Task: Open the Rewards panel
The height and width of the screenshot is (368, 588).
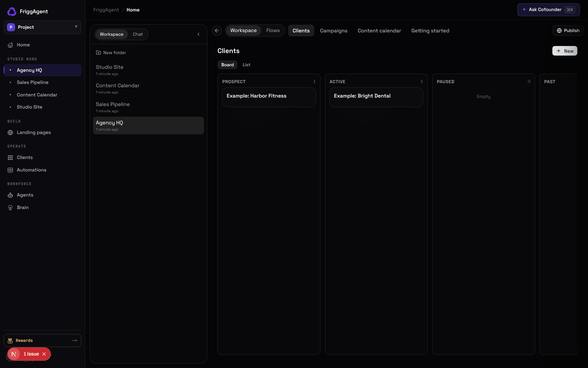Action: click(x=42, y=341)
